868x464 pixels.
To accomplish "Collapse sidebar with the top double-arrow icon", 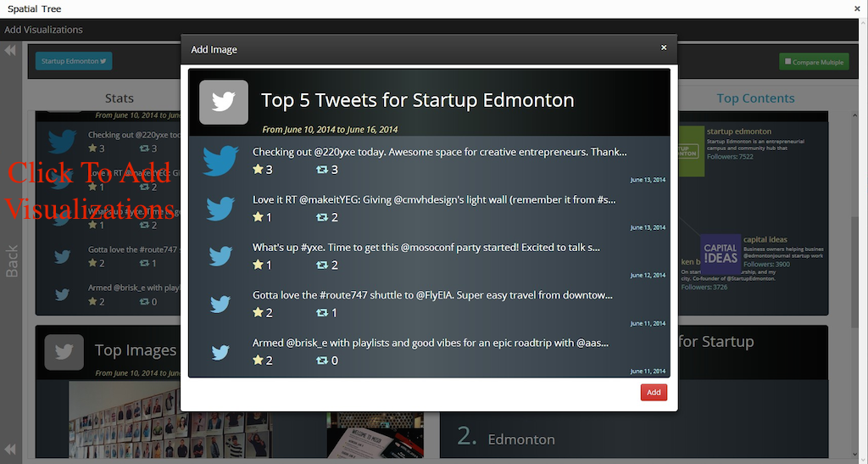I will 10,50.
